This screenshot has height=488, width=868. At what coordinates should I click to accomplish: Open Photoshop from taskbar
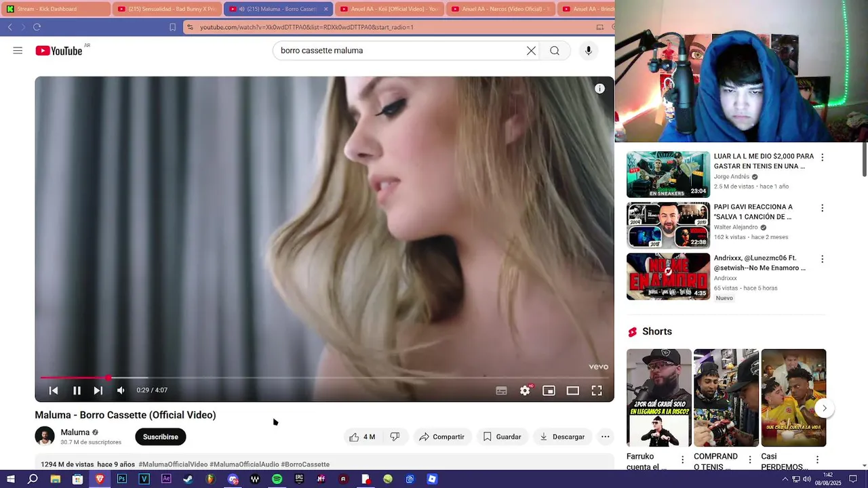click(x=122, y=479)
